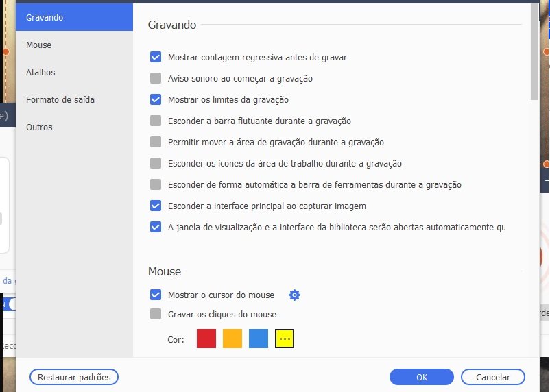Enable Gravar os cliques do mouse

(156, 314)
